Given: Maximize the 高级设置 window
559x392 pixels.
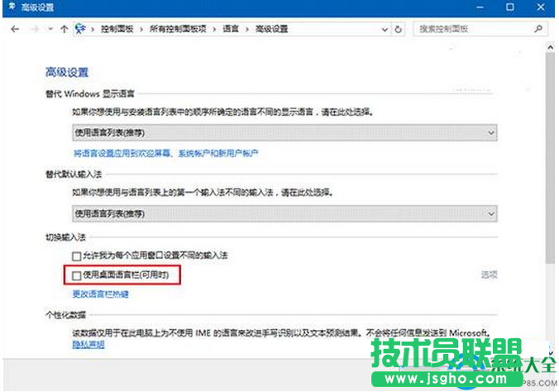Looking at the screenshot, I should tap(509, 7).
